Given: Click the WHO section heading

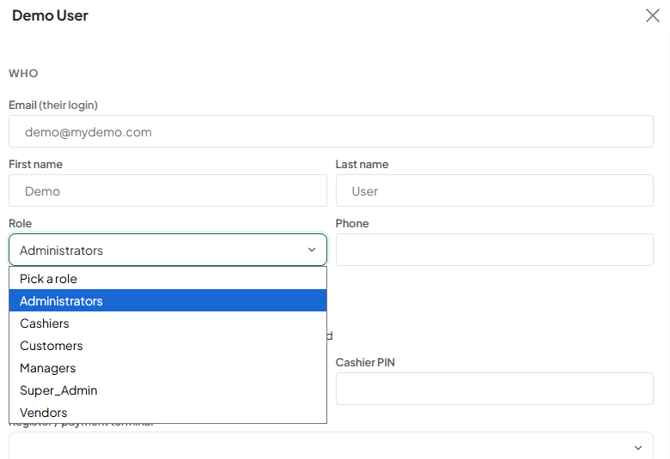Looking at the screenshot, I should pos(24,74).
